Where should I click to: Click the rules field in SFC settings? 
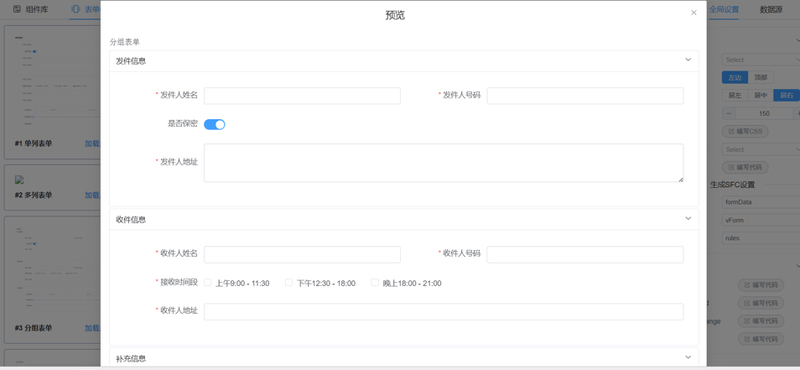(761, 238)
